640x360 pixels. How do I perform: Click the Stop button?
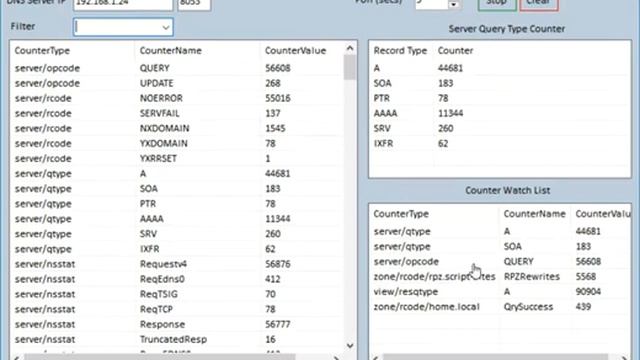click(497, 4)
